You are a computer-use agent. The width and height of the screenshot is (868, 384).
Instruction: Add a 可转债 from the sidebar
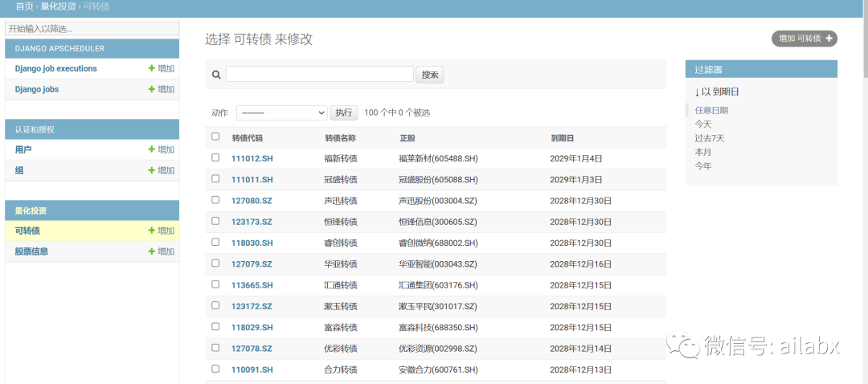pos(161,231)
